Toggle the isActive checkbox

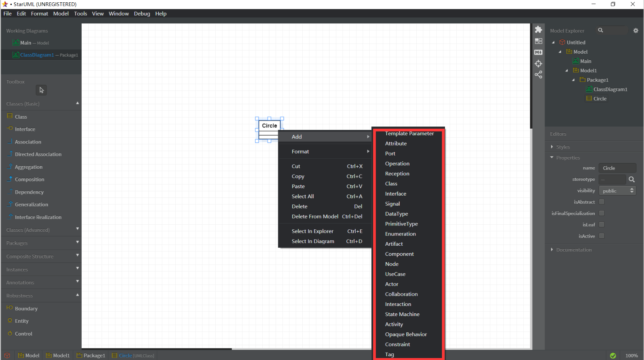(x=602, y=236)
